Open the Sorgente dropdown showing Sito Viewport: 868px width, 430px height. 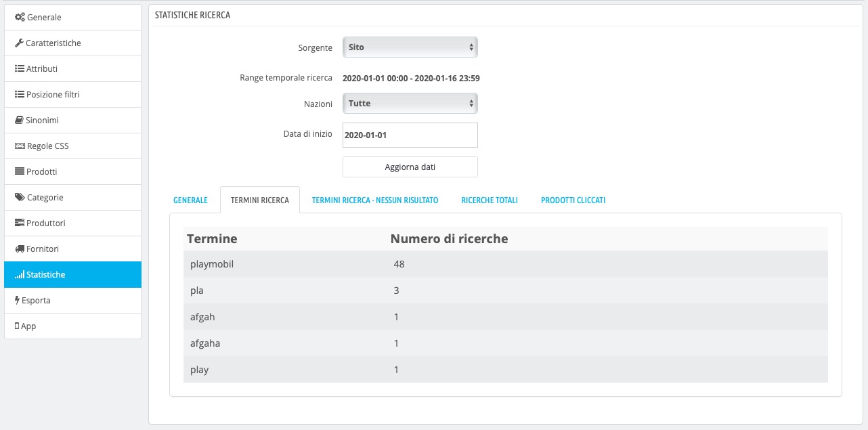pos(410,47)
